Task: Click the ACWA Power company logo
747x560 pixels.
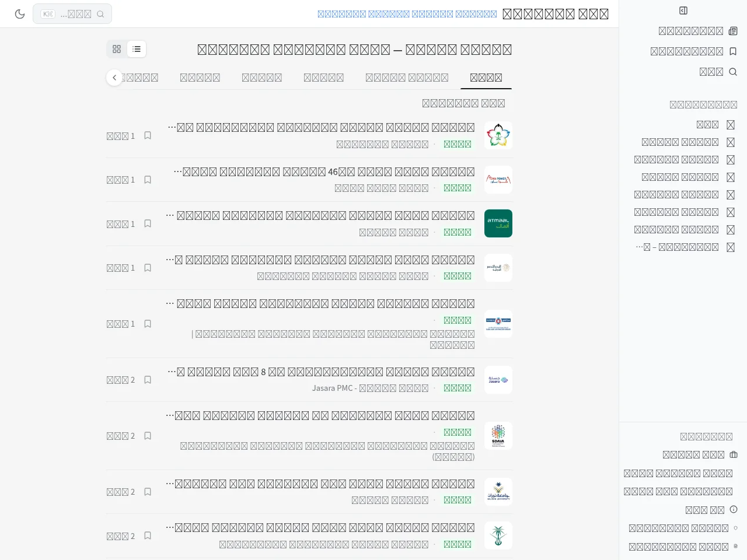Action: pos(498,180)
